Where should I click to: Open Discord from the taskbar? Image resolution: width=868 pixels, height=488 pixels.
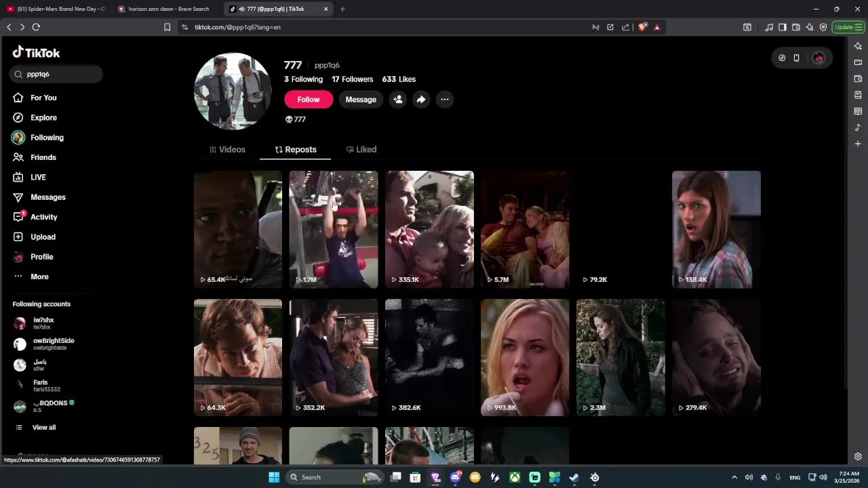pyautogui.click(x=456, y=477)
